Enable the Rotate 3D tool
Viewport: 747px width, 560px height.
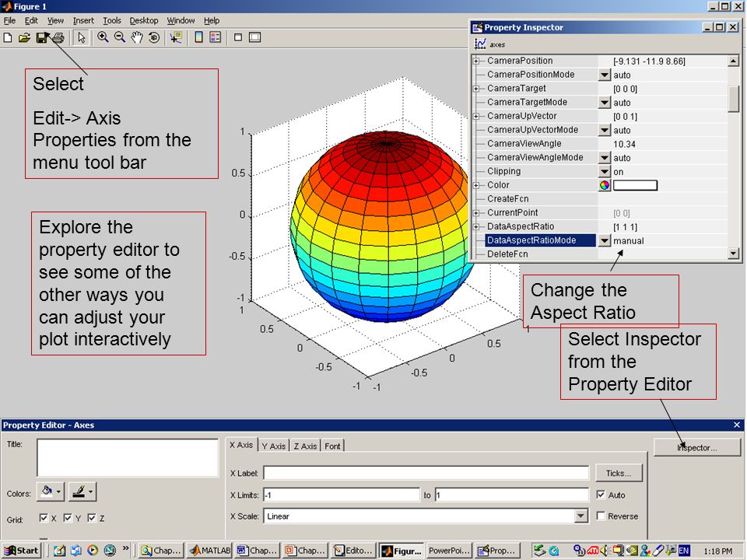(154, 37)
